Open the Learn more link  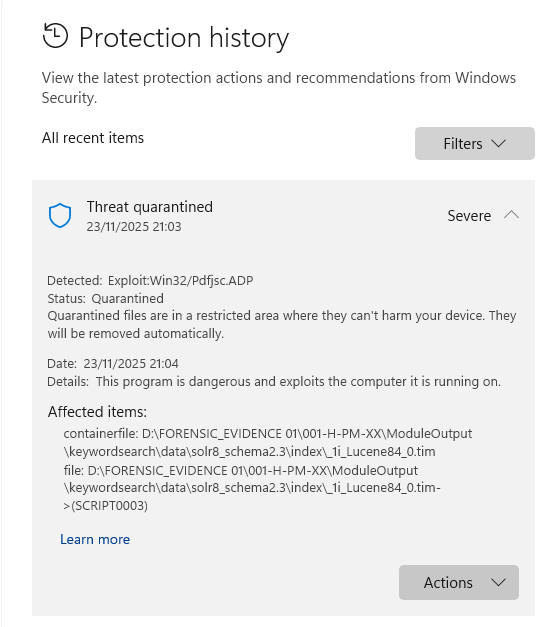click(95, 539)
